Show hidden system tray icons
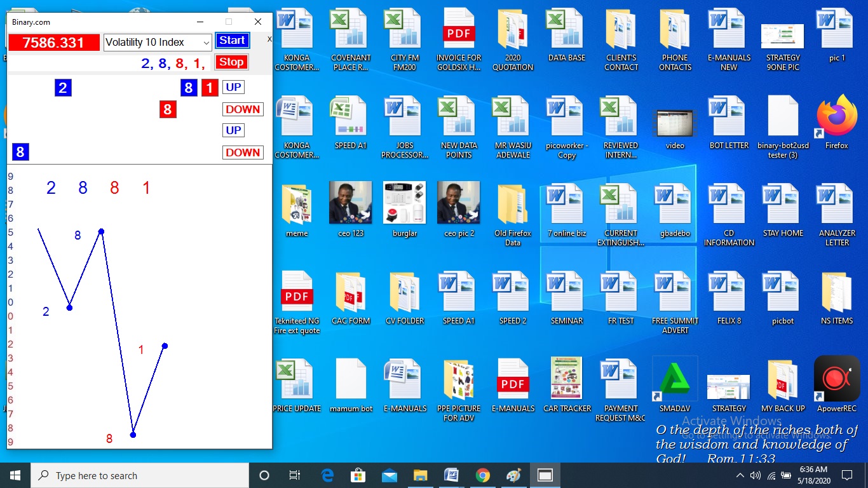Viewport: 868px width, 488px height. click(x=740, y=475)
